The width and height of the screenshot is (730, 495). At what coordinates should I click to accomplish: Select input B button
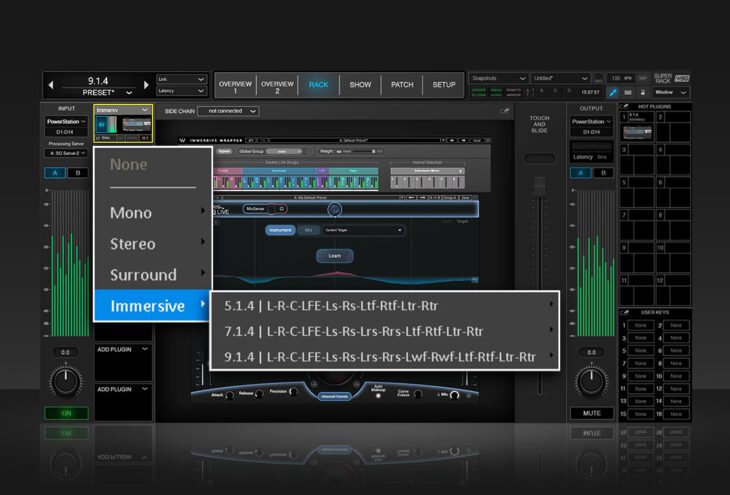(x=78, y=173)
